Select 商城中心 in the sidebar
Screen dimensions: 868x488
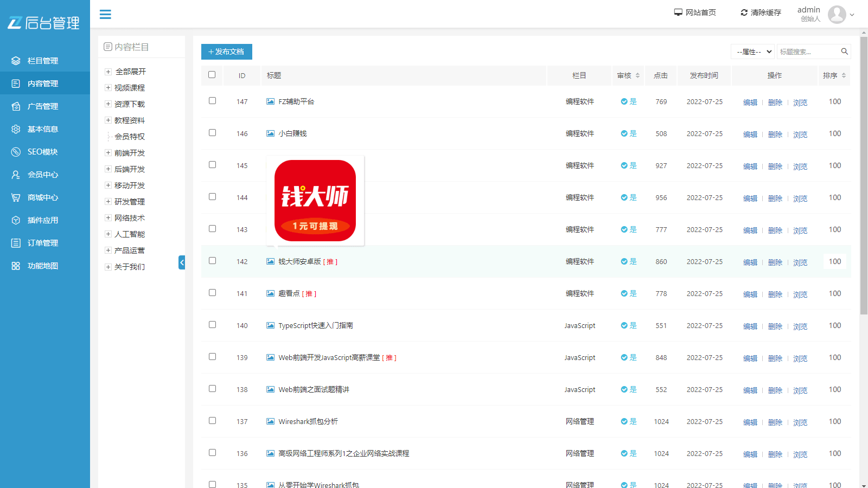(42, 197)
